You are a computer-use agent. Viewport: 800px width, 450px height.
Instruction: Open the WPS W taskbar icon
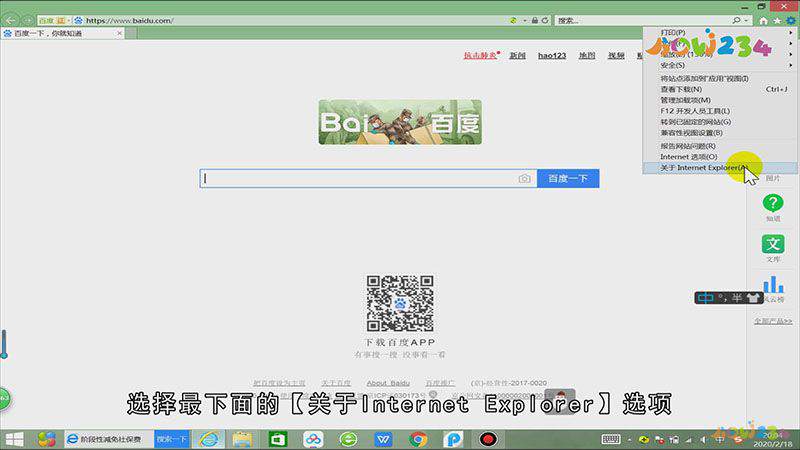click(383, 439)
